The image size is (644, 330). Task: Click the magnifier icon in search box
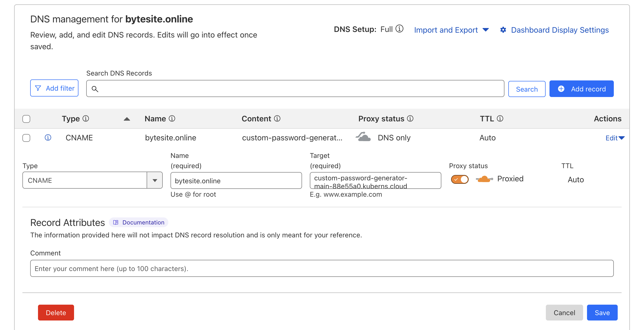coord(95,88)
